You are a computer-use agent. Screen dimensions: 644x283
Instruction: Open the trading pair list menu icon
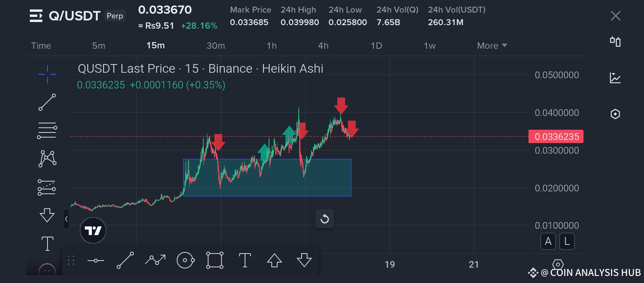coord(36,16)
